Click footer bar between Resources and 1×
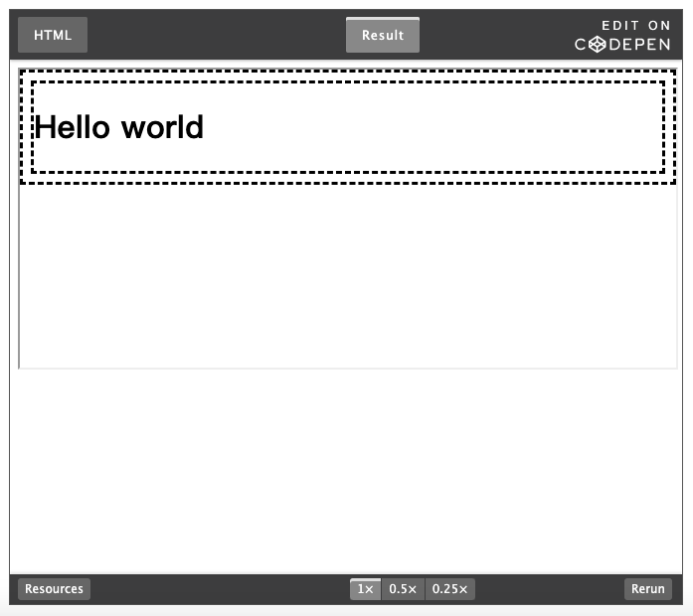Screen dimensions: 693x616 pyautogui.click(x=219, y=589)
